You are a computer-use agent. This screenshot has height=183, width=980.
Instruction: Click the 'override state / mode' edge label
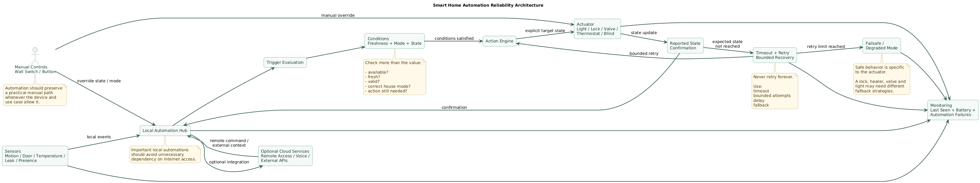99,81
